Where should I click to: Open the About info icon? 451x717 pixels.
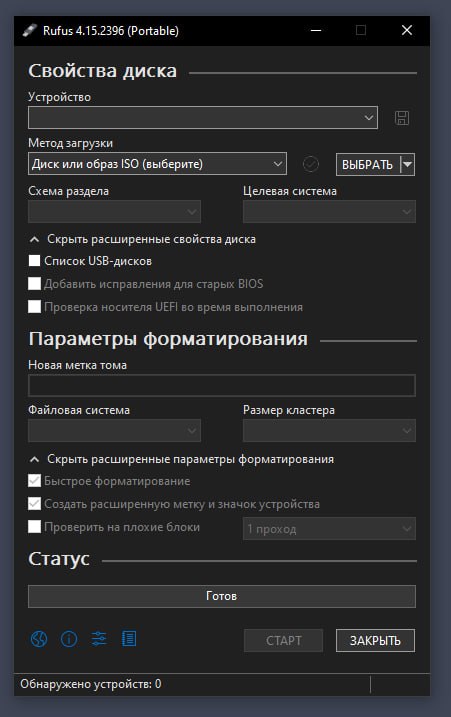69,639
